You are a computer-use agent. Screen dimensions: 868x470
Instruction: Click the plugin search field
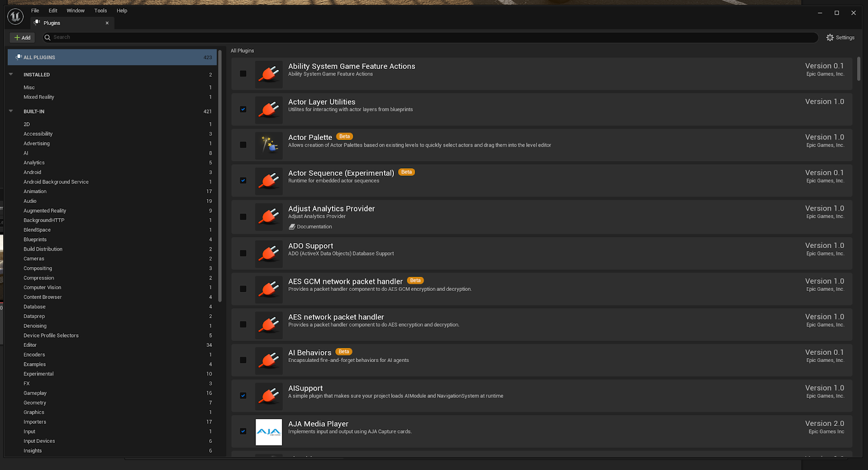(x=430, y=37)
